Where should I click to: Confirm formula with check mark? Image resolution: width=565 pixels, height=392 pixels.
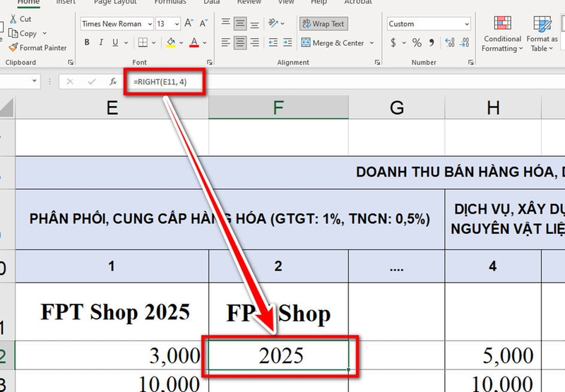pyautogui.click(x=92, y=82)
